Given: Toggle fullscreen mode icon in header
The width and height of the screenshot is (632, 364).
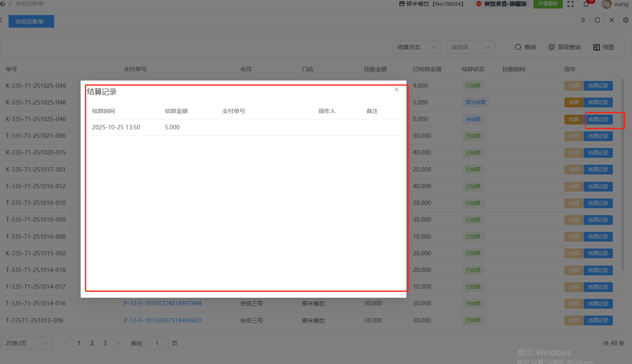Looking at the screenshot, I should [570, 4].
